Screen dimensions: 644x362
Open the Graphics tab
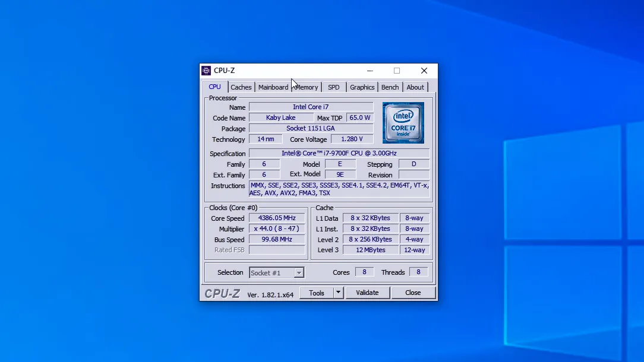pos(362,87)
